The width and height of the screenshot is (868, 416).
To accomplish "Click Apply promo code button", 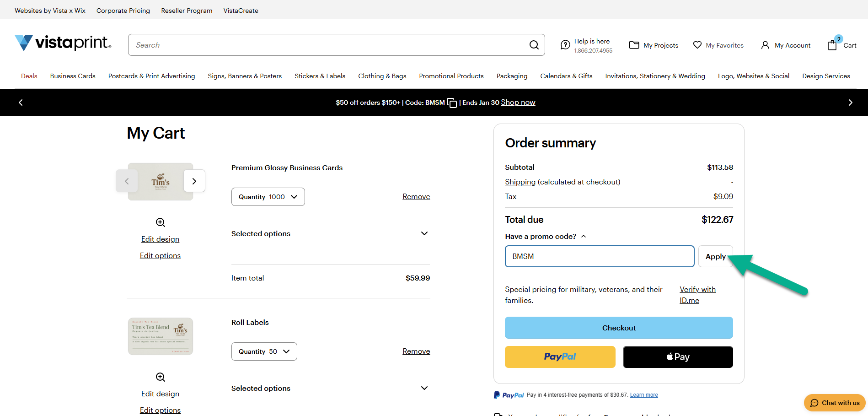I will tap(716, 256).
